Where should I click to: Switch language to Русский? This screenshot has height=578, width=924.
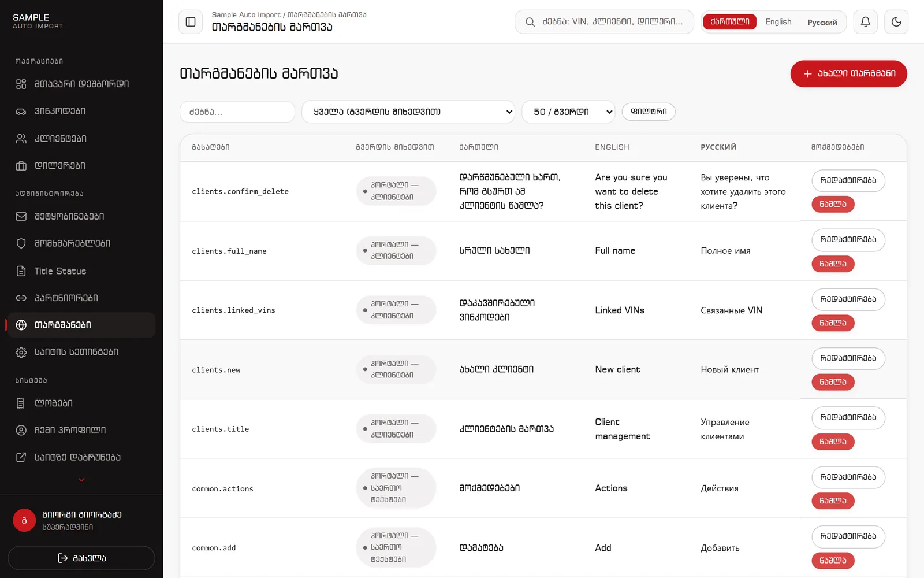(x=822, y=23)
